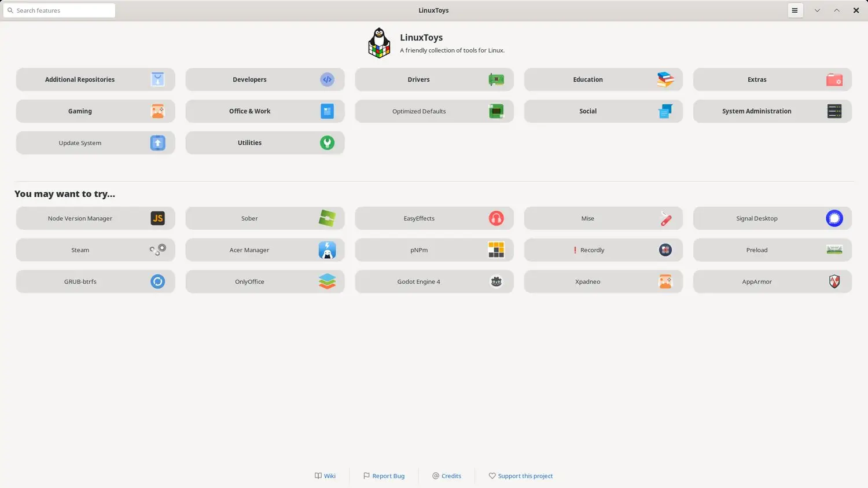Viewport: 868px width, 488px height.
Task: Pick the Xpadneo suggestion
Action: pyautogui.click(x=604, y=282)
